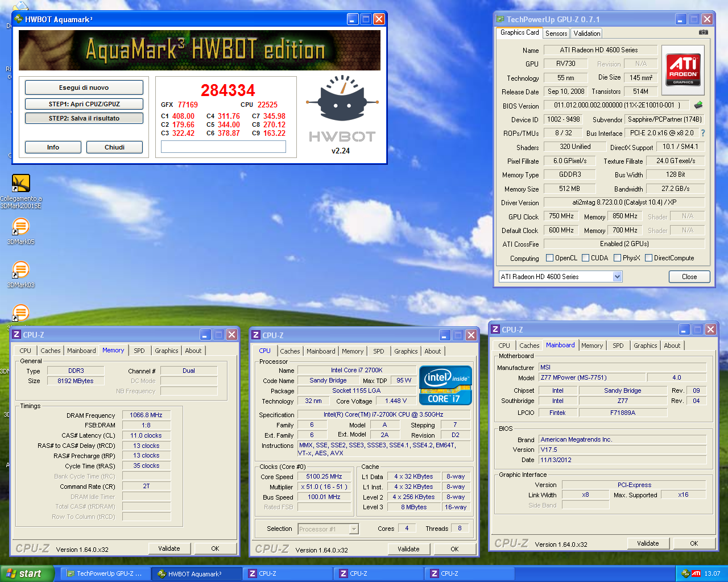Click the ATI Radeon logo in GPU-Z
Viewport: 728px width, 582px height.
coord(683,70)
